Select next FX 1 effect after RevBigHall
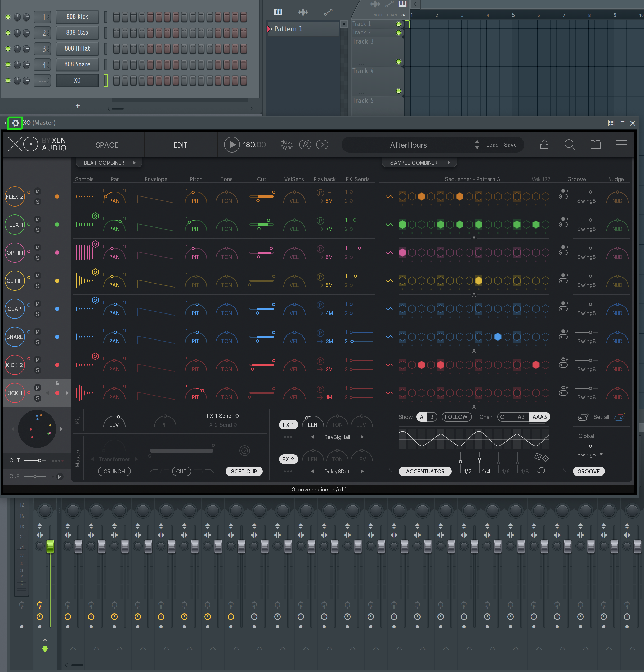 click(362, 437)
